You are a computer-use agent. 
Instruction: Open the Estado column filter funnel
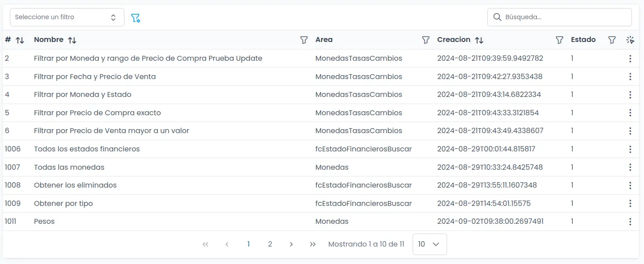[612, 40]
